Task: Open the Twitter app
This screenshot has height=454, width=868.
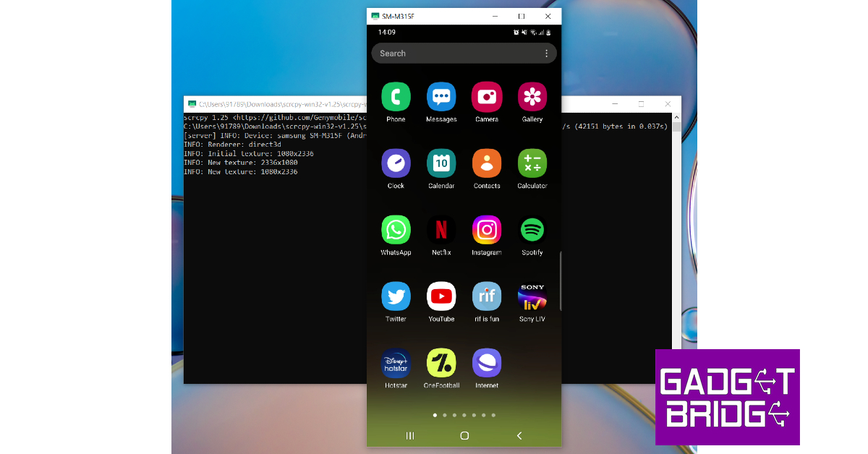Action: pyautogui.click(x=396, y=296)
